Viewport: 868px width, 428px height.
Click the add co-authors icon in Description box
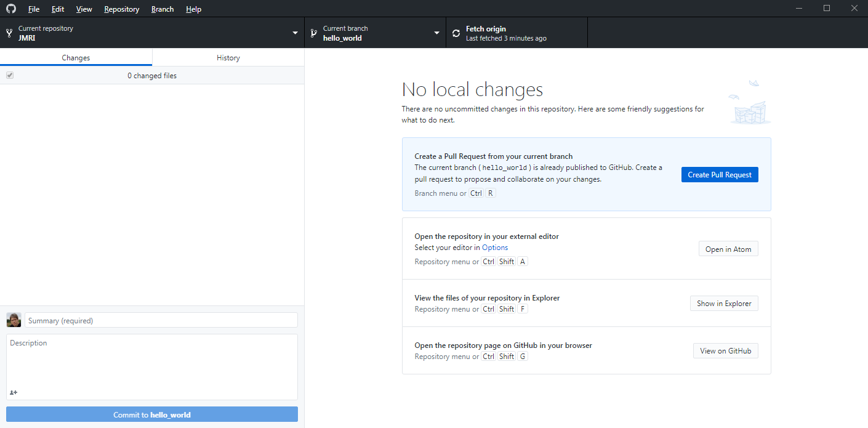point(14,392)
